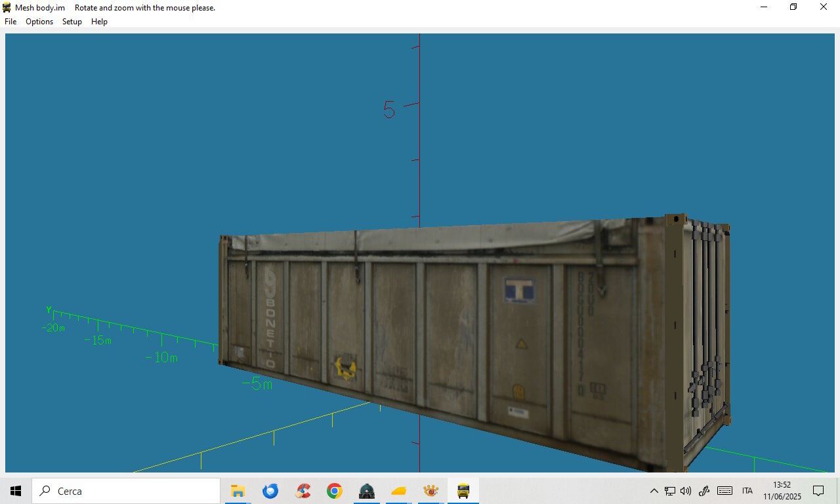840x504 pixels.
Task: Restore down the mesh viewer window
Action: click(x=793, y=7)
